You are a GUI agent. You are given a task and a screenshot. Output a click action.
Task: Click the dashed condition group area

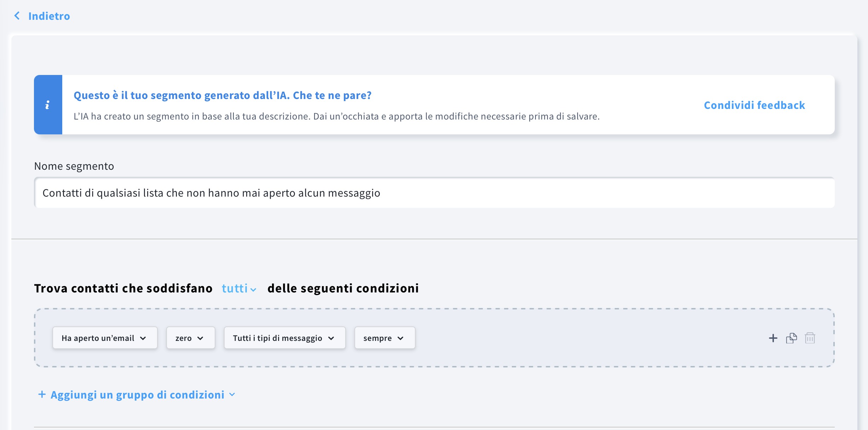coord(566,338)
